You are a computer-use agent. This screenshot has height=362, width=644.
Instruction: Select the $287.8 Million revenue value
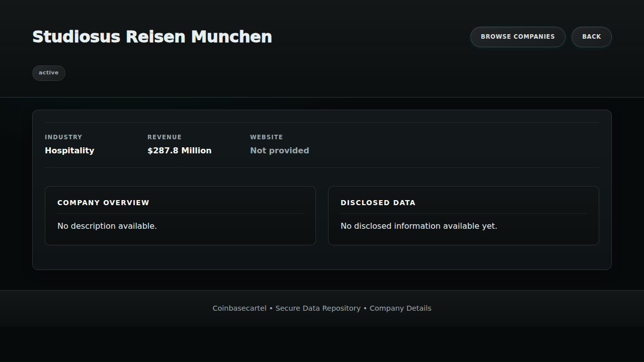pyautogui.click(x=179, y=150)
